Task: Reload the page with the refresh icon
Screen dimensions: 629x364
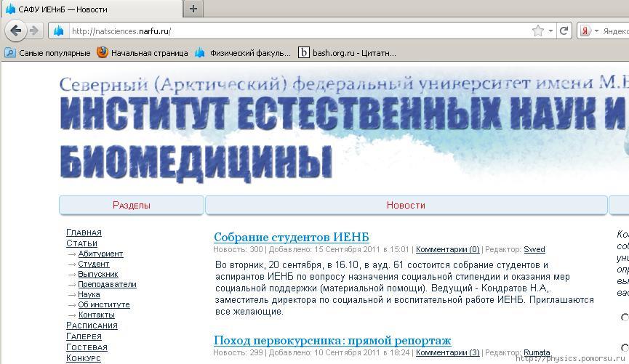Action: click(564, 31)
